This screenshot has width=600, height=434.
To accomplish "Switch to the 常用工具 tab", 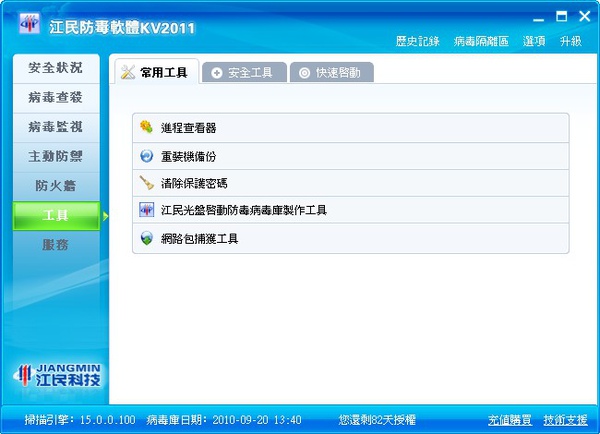I will click(157, 71).
